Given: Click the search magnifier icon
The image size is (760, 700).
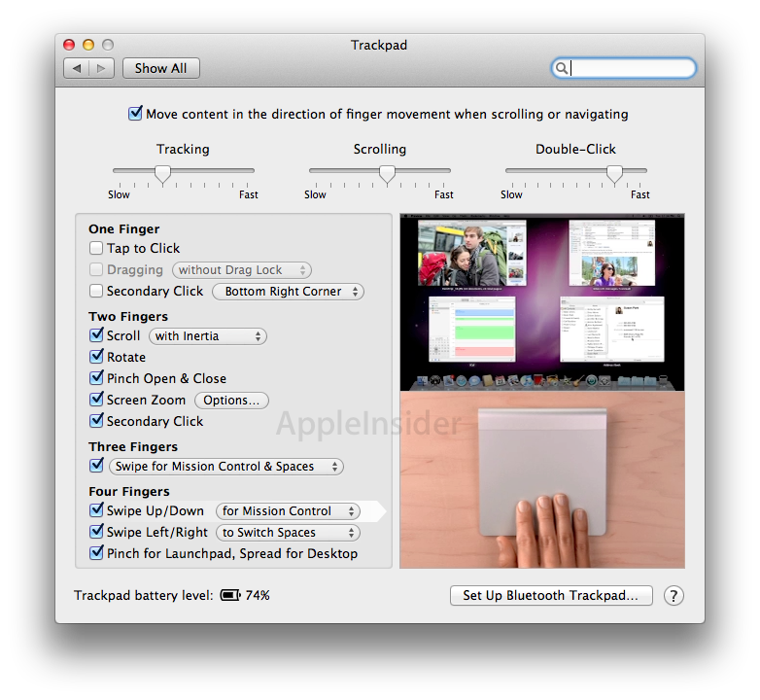Looking at the screenshot, I should pyautogui.click(x=562, y=68).
